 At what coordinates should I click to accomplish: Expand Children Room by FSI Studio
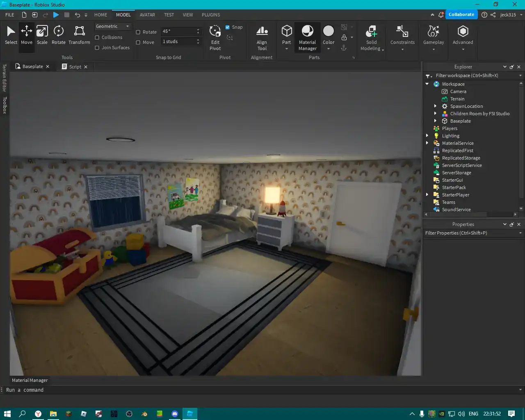[435, 114]
